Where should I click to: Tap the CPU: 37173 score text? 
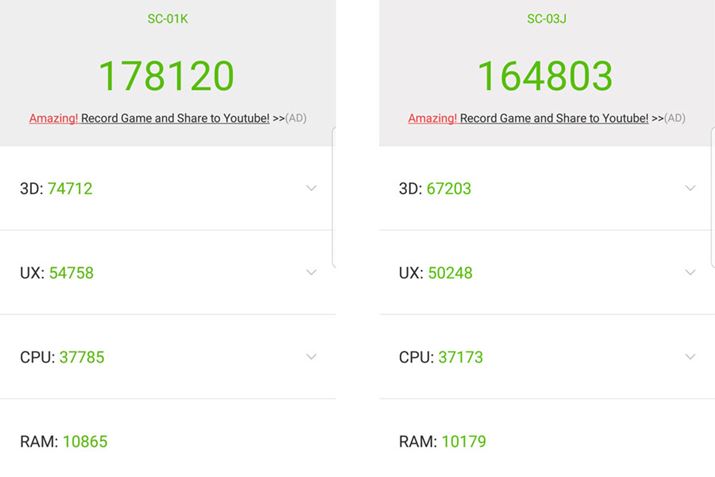(x=441, y=357)
